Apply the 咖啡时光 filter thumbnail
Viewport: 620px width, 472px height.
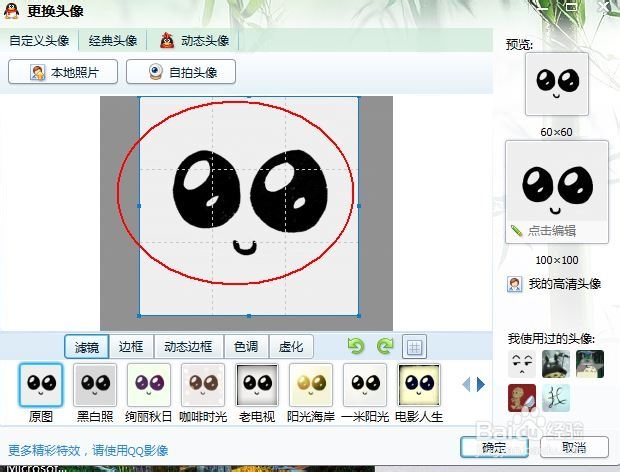click(203, 385)
